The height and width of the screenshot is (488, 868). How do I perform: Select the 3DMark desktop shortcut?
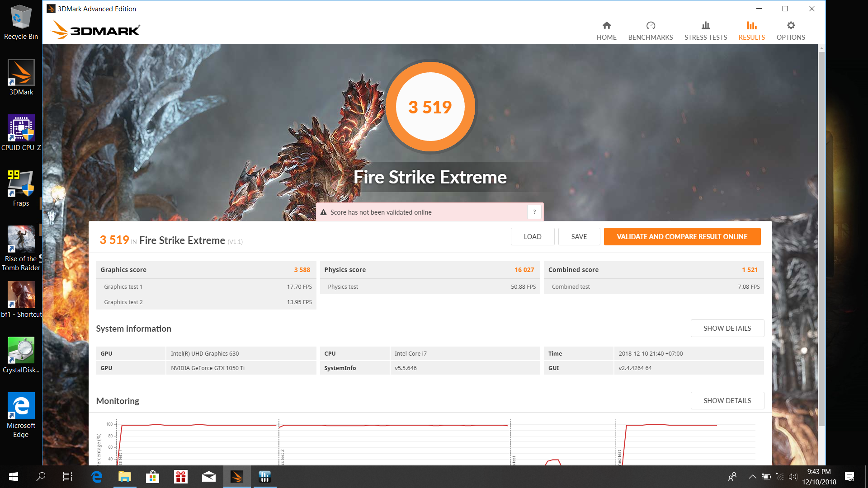point(21,78)
